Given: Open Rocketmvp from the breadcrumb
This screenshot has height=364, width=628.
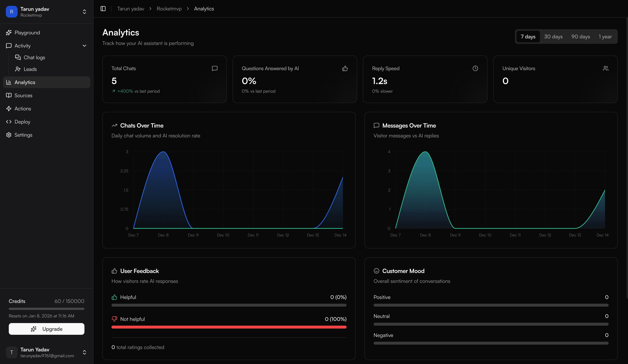Looking at the screenshot, I should tap(169, 8).
